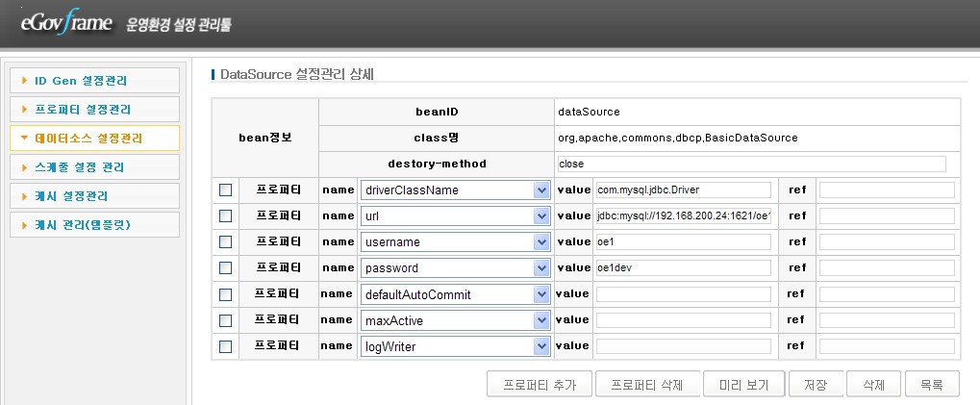Expand the maxActive name dropdown
This screenshot has width=980, height=405.
tap(540, 320)
